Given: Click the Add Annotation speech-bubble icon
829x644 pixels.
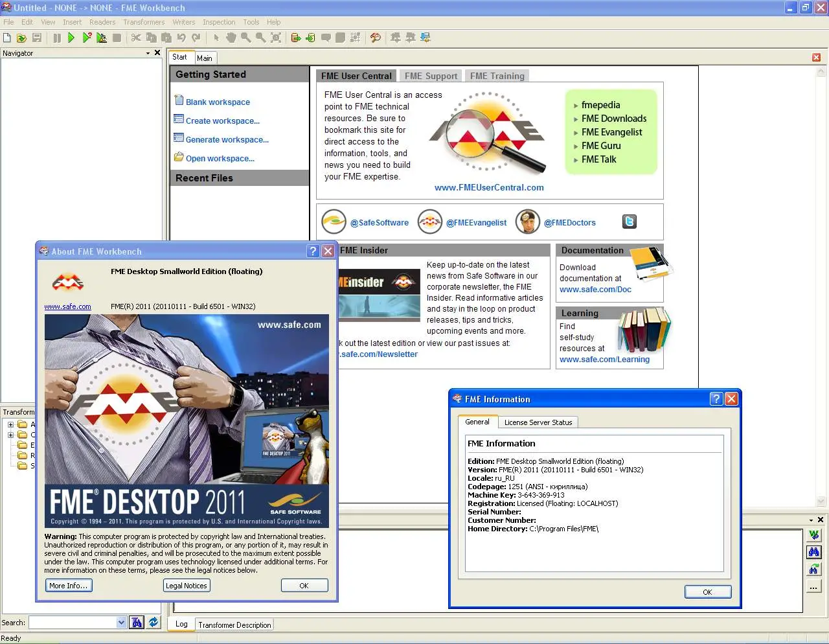Looking at the screenshot, I should point(326,38).
